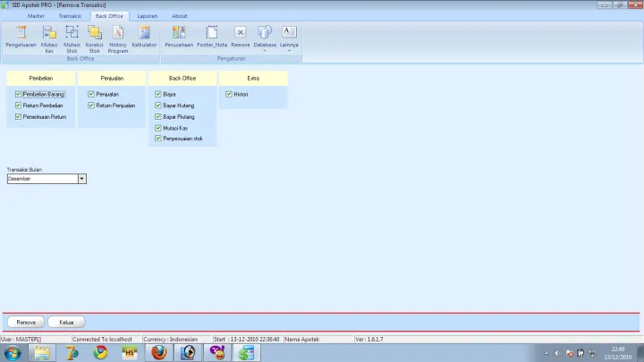Open Footer_Nota settings icon

212,37
